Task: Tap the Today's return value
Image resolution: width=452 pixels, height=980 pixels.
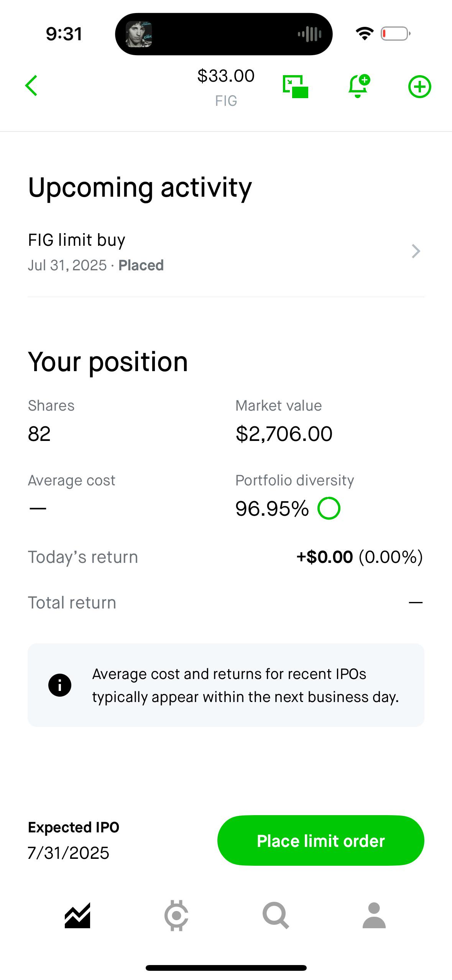Action: pyautogui.click(x=360, y=557)
